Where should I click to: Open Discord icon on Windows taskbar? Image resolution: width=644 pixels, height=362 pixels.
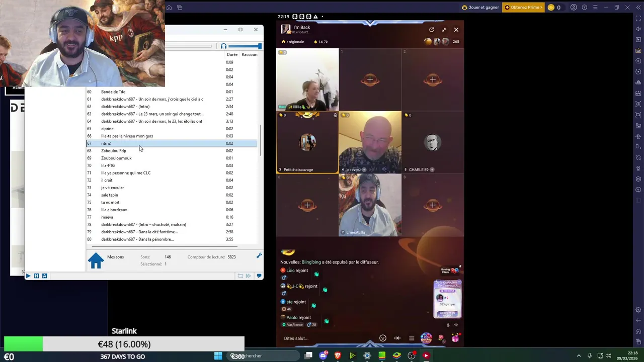323,355
